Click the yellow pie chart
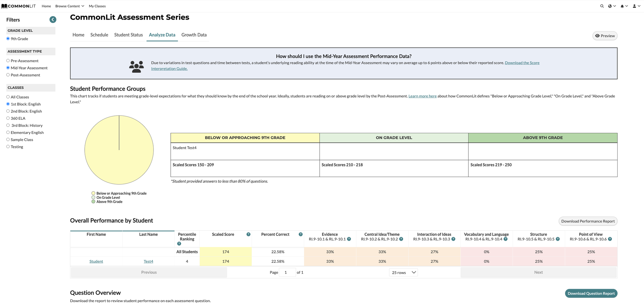 [x=119, y=150]
